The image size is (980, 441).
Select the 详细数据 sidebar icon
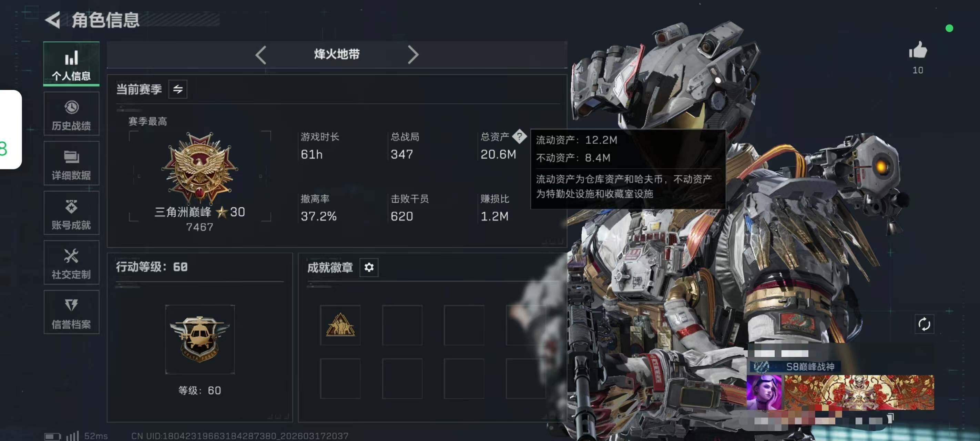(x=71, y=164)
